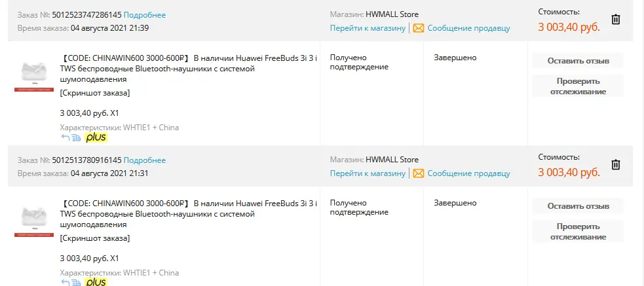Click the yellow plus badge in second order
The width and height of the screenshot is (644, 286).
coord(96,282)
